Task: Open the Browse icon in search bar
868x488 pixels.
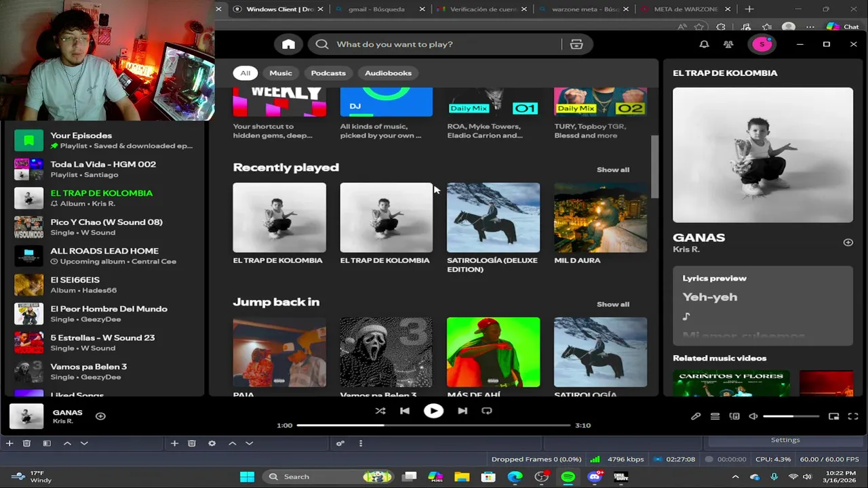Action: pos(576,44)
